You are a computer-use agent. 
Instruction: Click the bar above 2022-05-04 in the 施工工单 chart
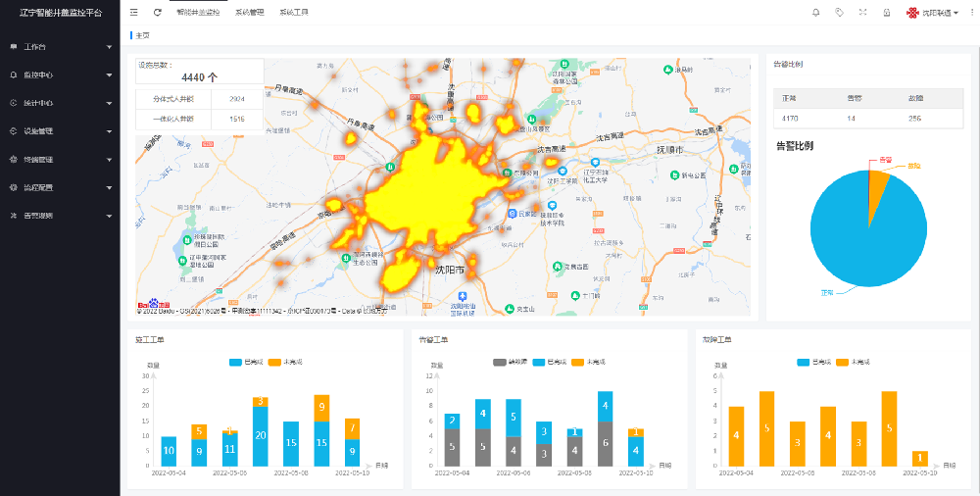(169, 451)
